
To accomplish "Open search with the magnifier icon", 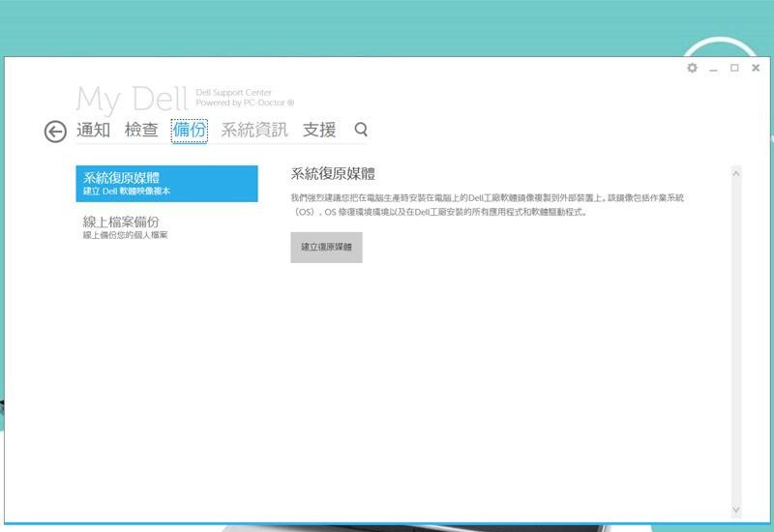I will 361,129.
